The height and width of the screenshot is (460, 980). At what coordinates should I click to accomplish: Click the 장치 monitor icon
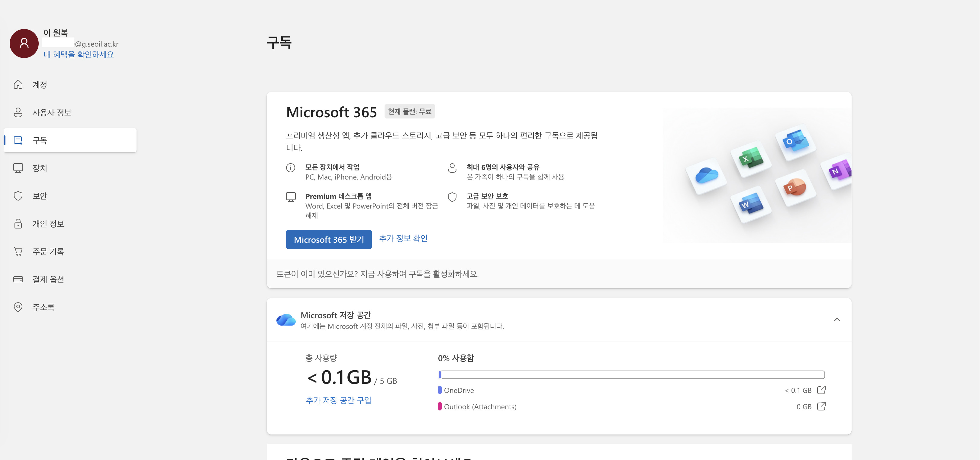click(x=18, y=168)
